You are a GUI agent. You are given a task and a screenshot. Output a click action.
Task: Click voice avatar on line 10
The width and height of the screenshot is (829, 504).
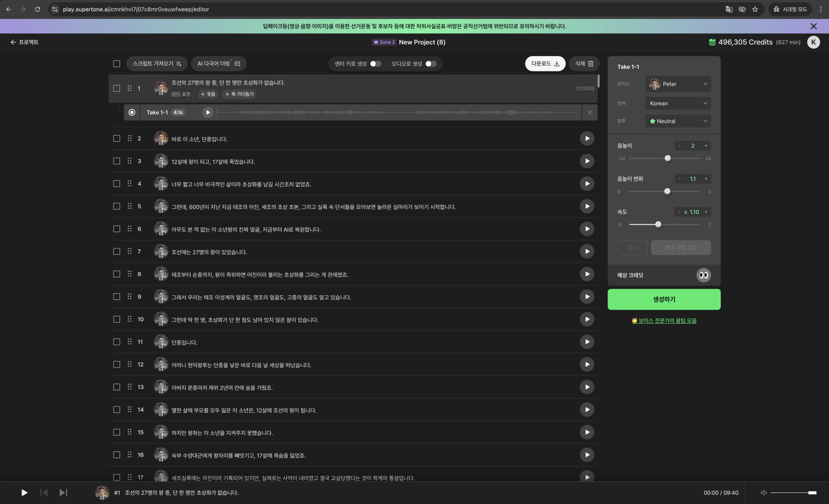coord(161,319)
